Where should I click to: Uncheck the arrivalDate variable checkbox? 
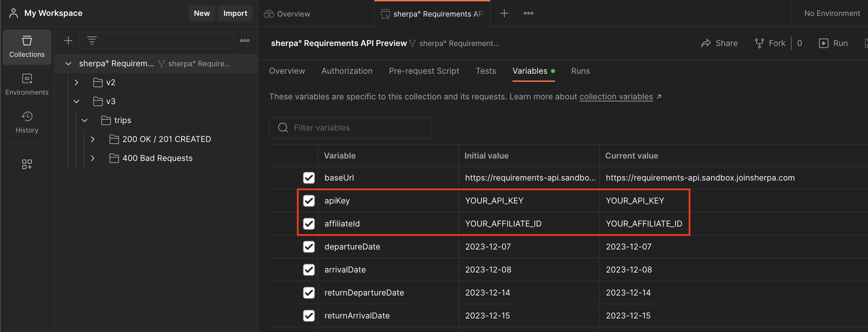[309, 270]
